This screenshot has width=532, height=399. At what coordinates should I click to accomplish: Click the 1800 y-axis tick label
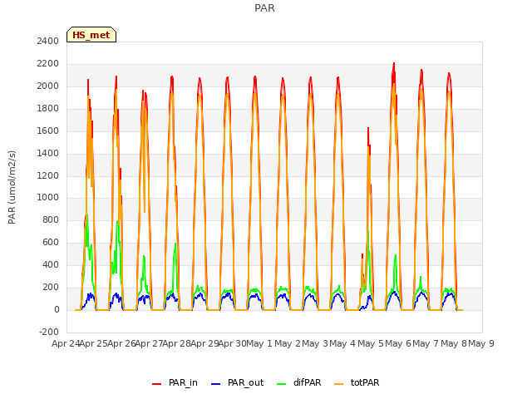(48, 108)
